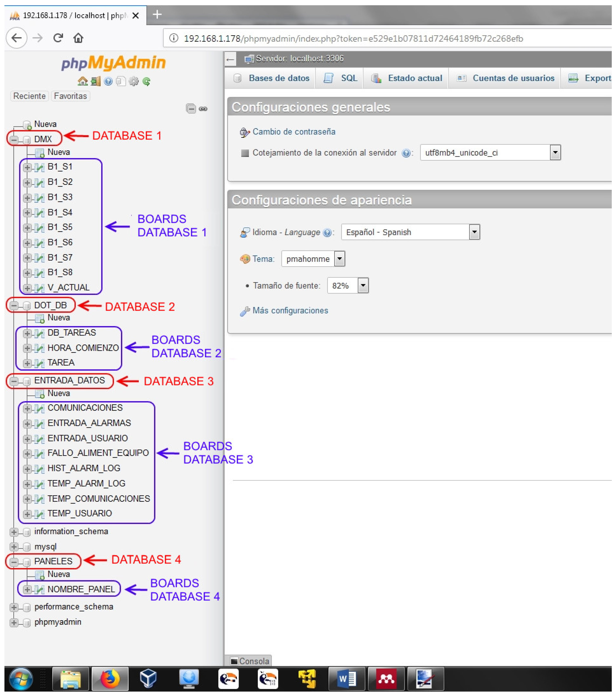
Task: Click the phpMyAdmin home house icon
Action: [82, 81]
